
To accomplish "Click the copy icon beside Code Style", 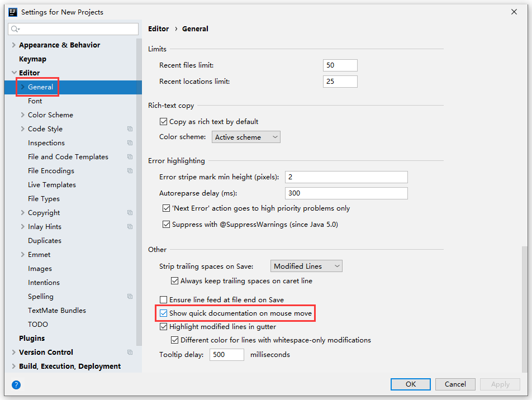I will 130,129.
